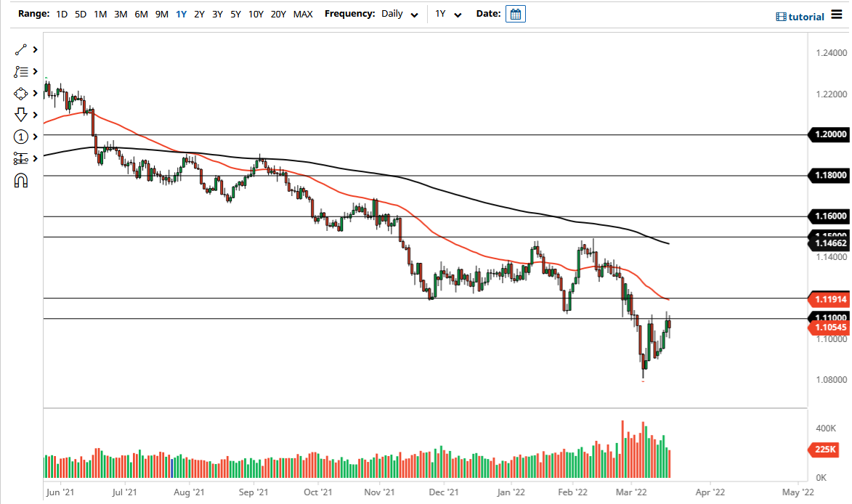Select the numbered label tool
Viewport: 852px width, 504px height.
(20, 137)
